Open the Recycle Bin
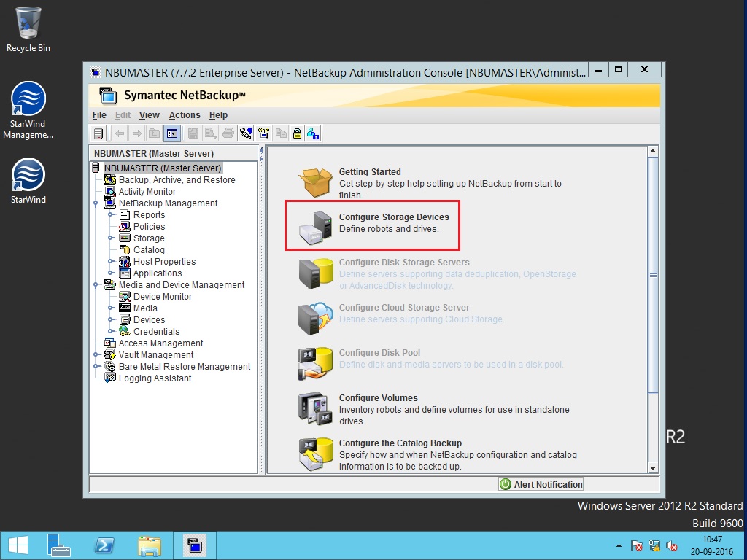Screen dimensions: 747x560 pos(27,22)
